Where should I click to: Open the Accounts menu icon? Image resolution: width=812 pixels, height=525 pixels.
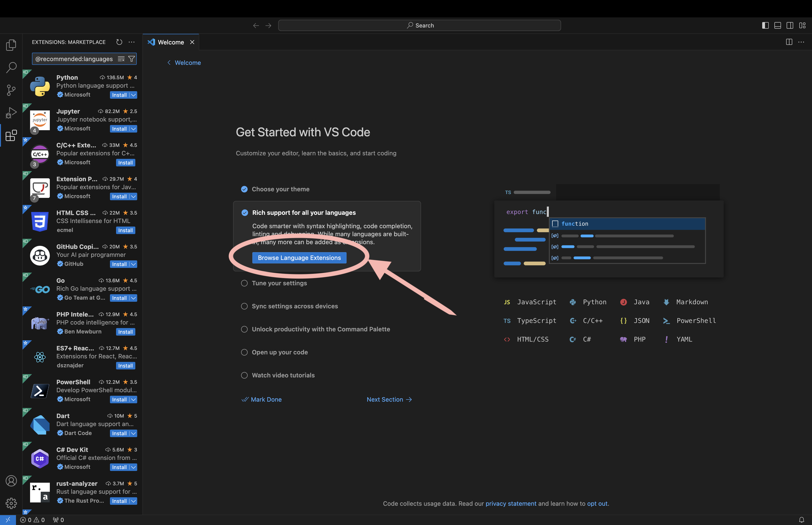click(x=11, y=481)
